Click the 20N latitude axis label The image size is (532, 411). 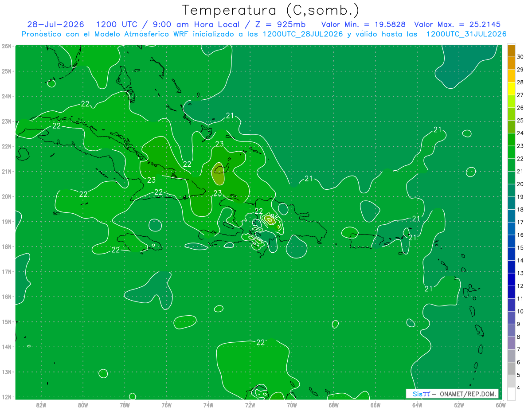[6, 196]
